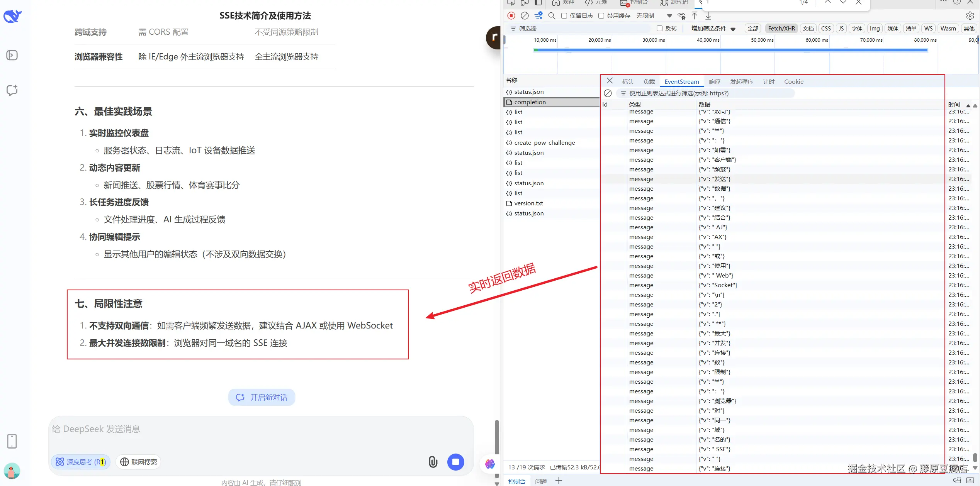Clear the network log
The width and height of the screenshot is (980, 486).
tap(525, 16)
